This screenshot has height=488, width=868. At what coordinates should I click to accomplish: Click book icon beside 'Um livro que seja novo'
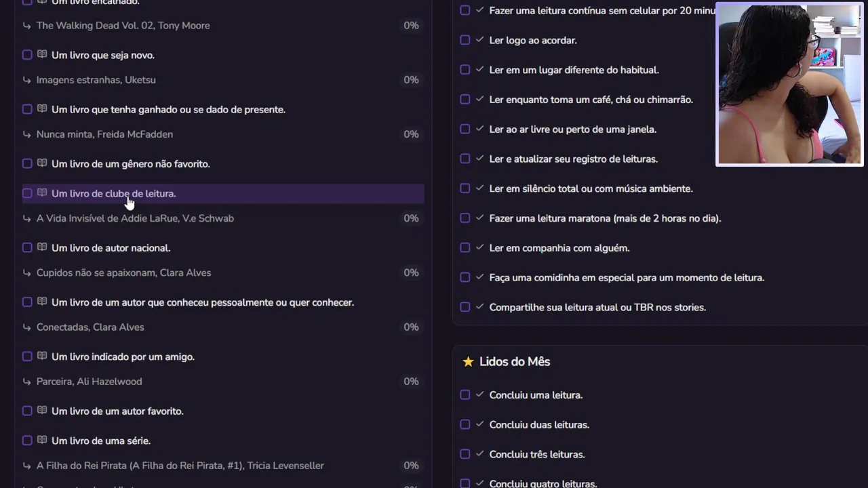[42, 55]
